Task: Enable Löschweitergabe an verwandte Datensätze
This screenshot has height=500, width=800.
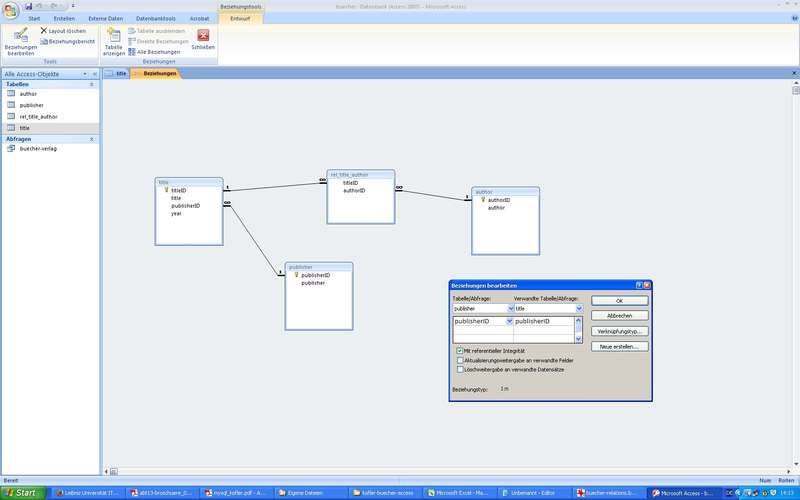Action: pos(459,368)
